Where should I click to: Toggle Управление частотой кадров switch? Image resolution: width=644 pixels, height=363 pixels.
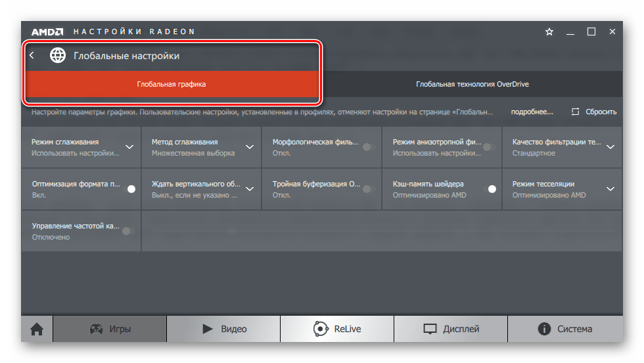(129, 231)
